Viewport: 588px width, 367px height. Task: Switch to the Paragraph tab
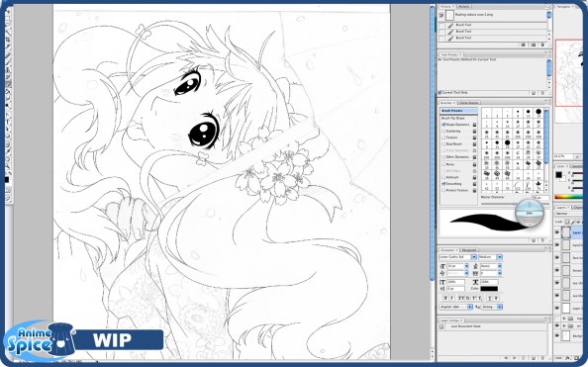pos(469,250)
